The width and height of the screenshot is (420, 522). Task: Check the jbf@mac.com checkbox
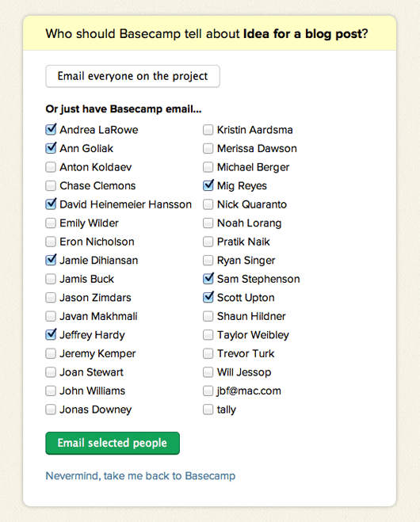point(208,391)
